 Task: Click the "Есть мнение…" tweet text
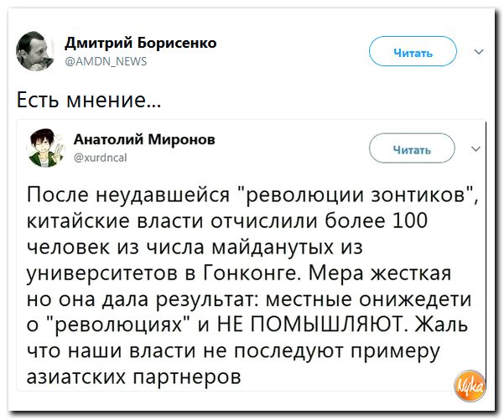[x=90, y=103]
